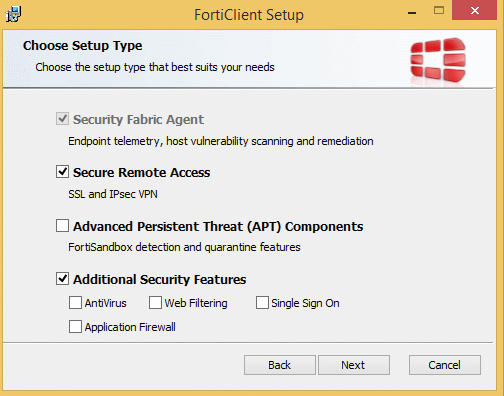Click the greyed-out Security Fabric Agent checkbox
The image size is (504, 396).
point(62,119)
